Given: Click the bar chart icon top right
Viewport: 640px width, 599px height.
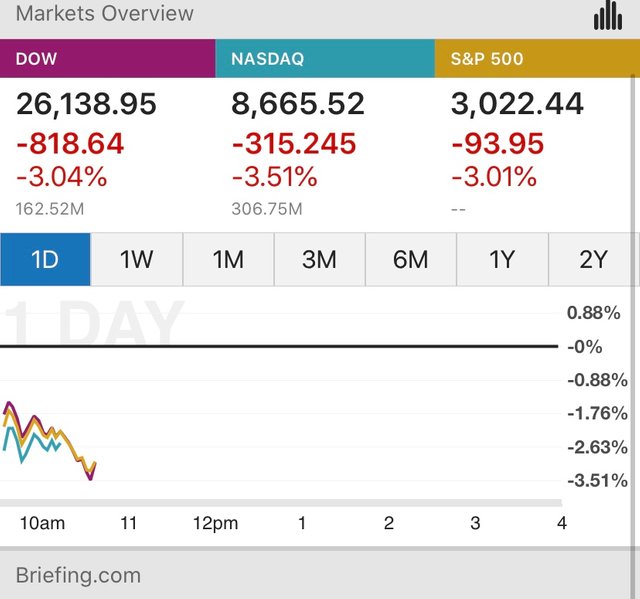Looking at the screenshot, I should coord(607,15).
